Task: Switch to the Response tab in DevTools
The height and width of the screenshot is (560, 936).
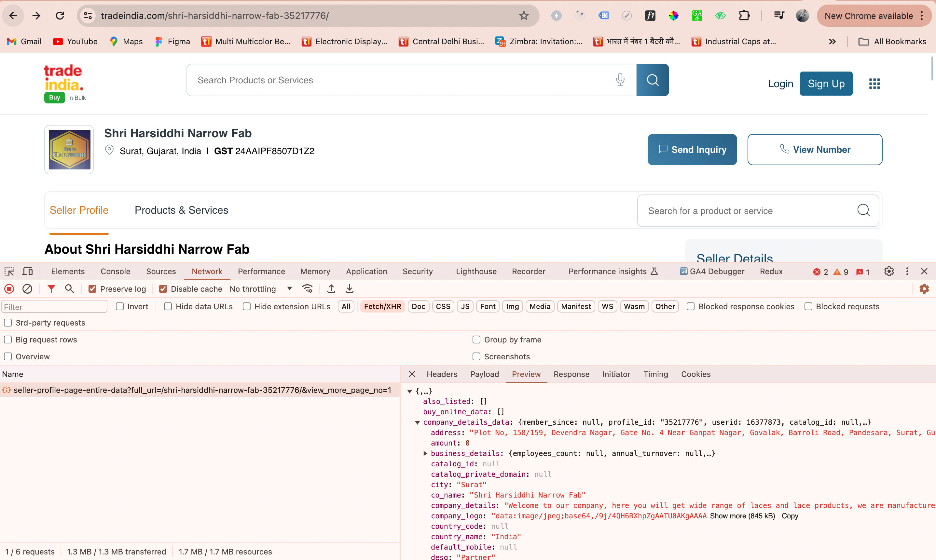Action: [x=571, y=374]
